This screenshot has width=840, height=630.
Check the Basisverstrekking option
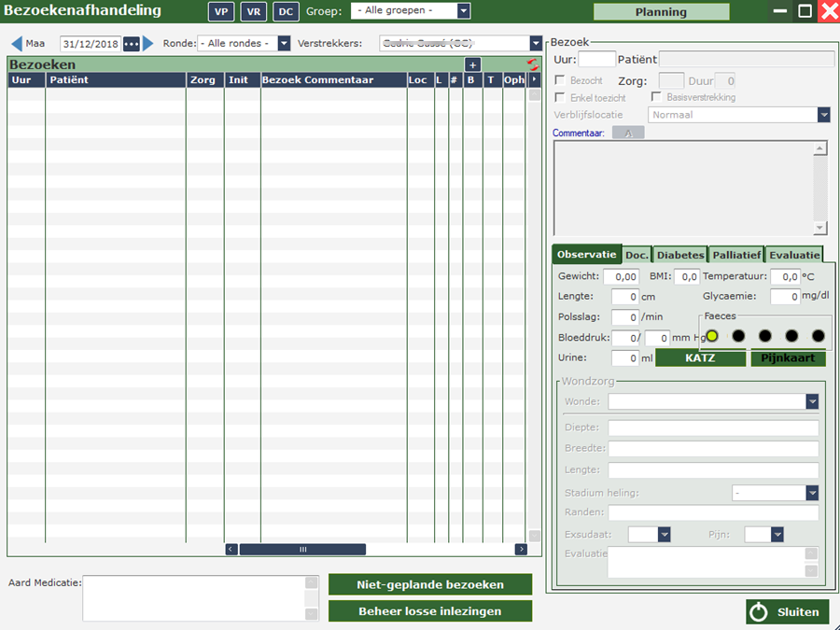click(656, 97)
